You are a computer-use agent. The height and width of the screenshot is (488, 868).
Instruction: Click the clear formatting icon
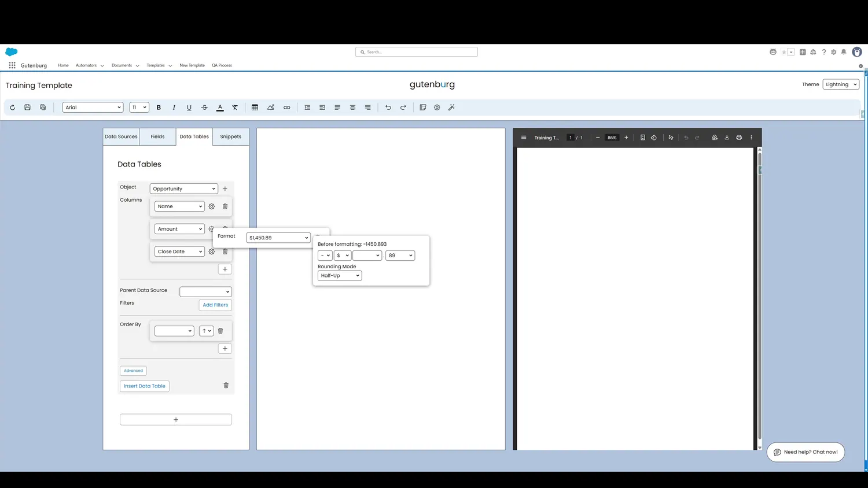235,108
